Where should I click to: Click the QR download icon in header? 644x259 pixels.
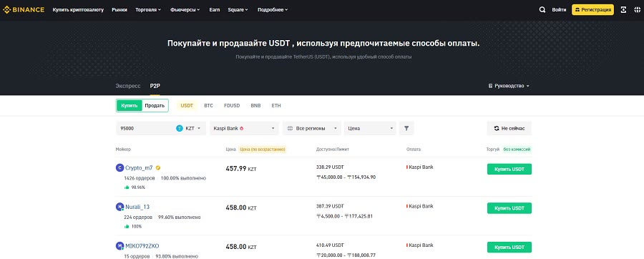coord(623,9)
